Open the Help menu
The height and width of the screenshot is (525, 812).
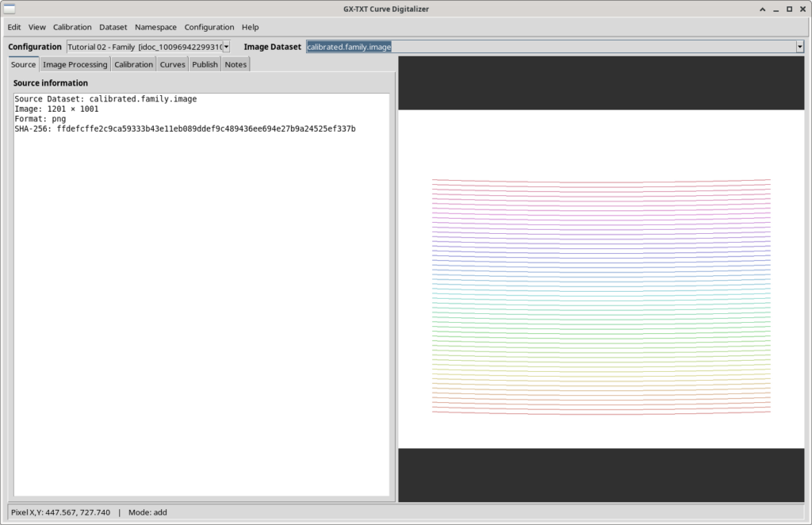250,27
